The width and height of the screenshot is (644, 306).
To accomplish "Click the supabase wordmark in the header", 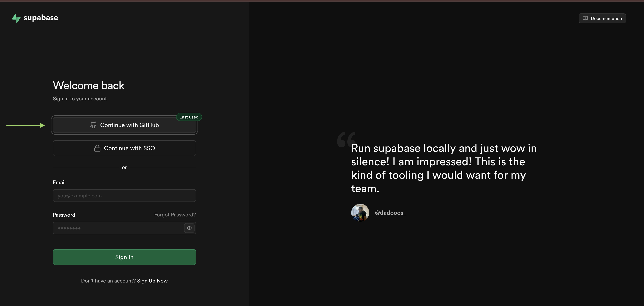I will pyautogui.click(x=40, y=18).
